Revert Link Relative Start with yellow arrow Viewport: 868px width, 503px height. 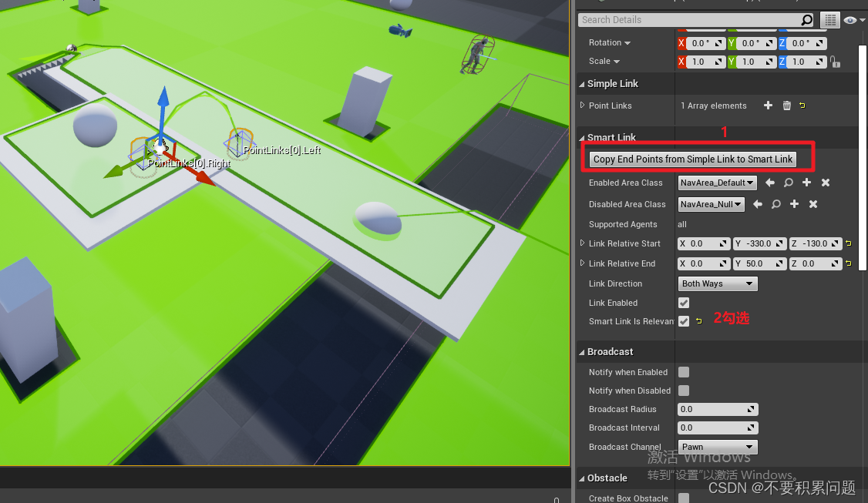coord(847,243)
